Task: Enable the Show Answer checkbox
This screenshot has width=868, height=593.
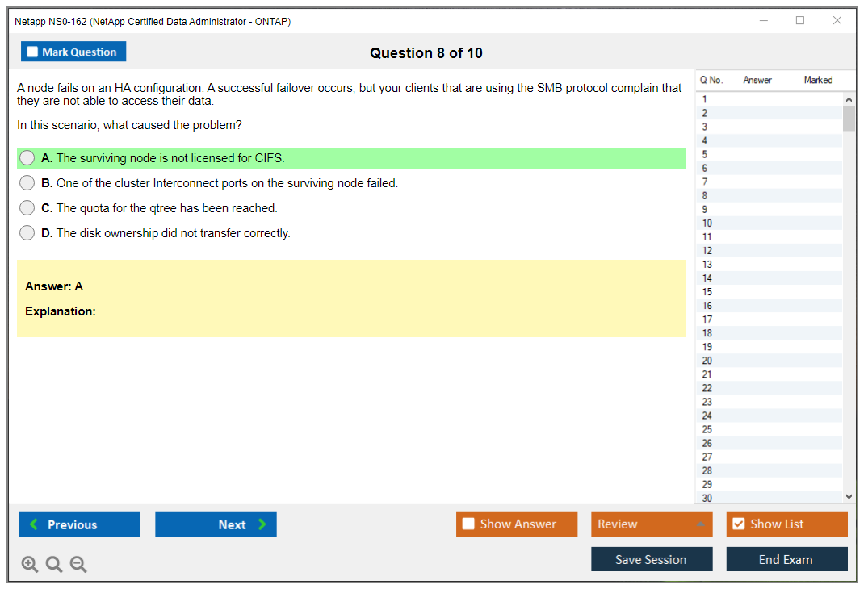Action: (468, 524)
